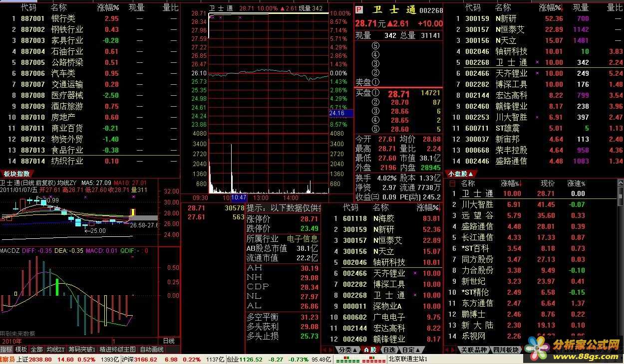Select the 自动画线 tab
Image resolution: width=624 pixels, height=364 pixels.
[152, 350]
